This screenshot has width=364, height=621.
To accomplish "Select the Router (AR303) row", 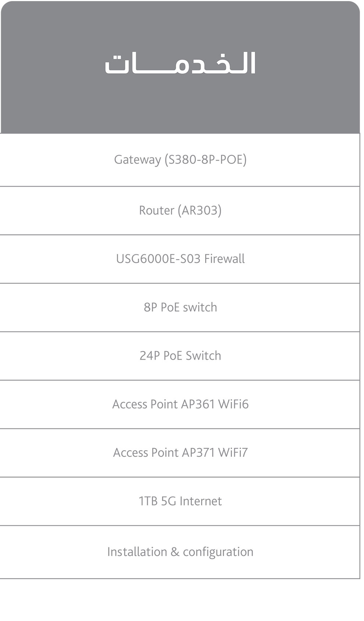I will click(180, 211).
